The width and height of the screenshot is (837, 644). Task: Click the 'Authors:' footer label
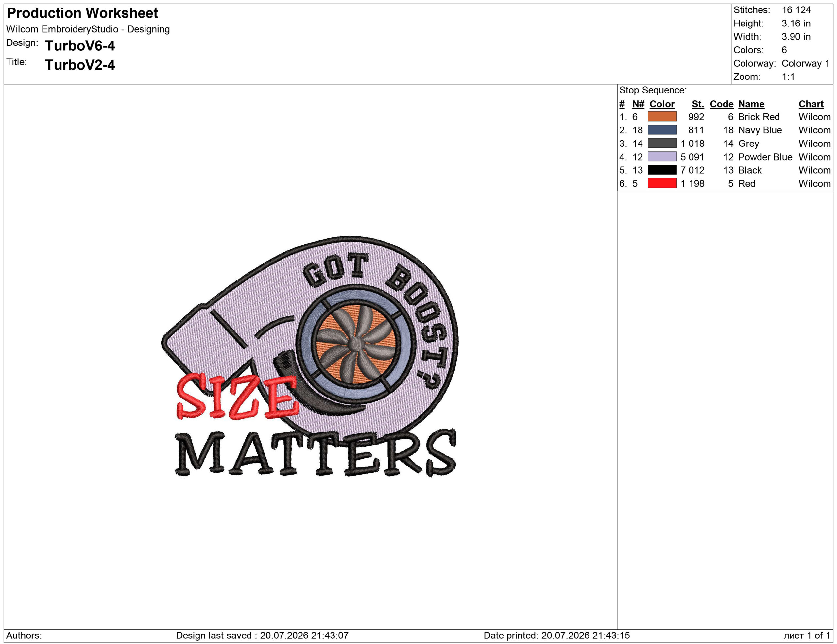(24, 635)
